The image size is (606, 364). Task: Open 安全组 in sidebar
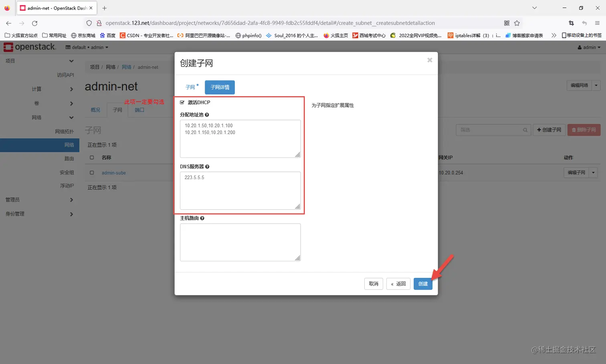point(67,173)
